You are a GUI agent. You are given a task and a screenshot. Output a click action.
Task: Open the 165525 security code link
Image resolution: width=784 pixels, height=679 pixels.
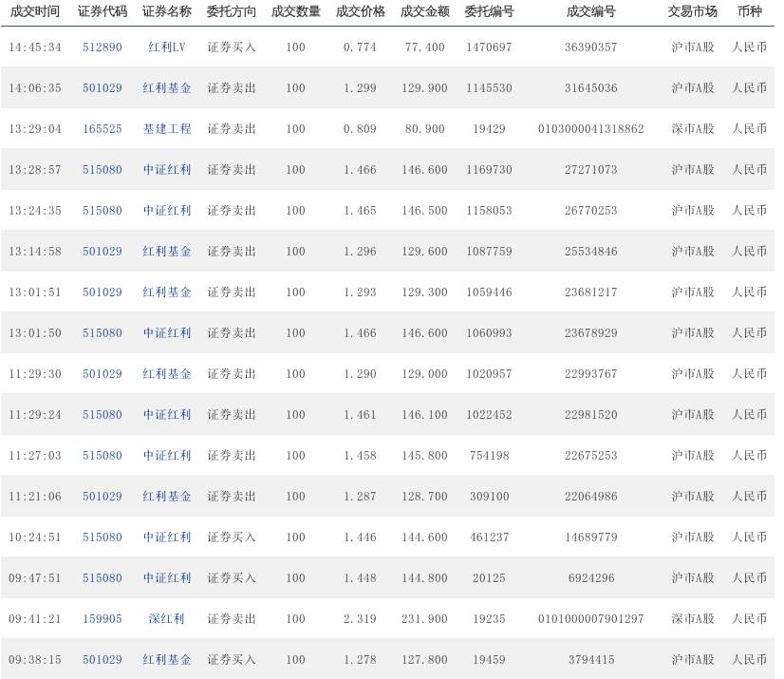pyautogui.click(x=102, y=129)
